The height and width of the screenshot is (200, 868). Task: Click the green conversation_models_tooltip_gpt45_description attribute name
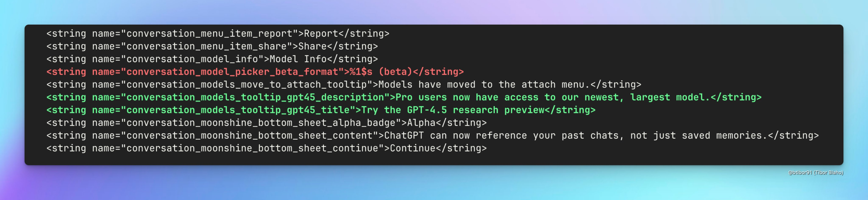coord(255,98)
